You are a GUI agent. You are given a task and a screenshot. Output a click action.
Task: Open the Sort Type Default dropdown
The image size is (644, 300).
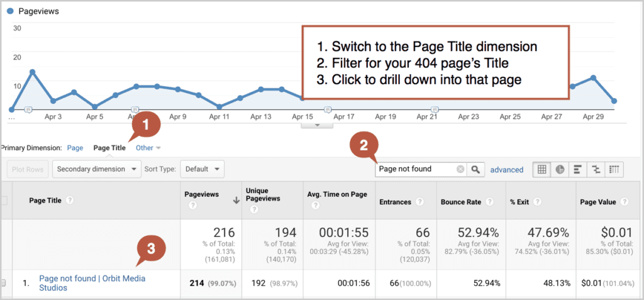[203, 169]
